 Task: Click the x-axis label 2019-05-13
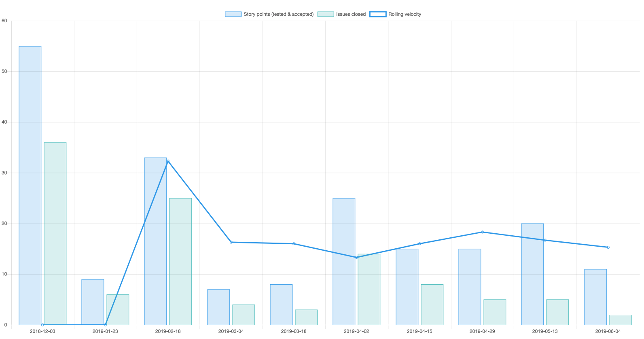(545, 331)
